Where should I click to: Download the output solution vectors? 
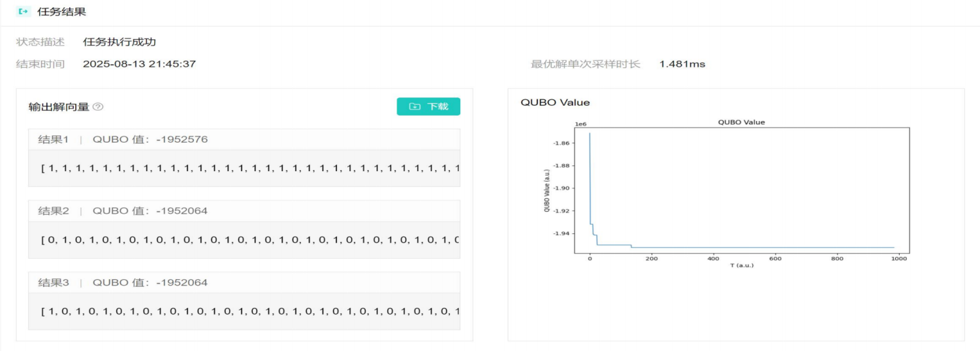click(x=428, y=107)
